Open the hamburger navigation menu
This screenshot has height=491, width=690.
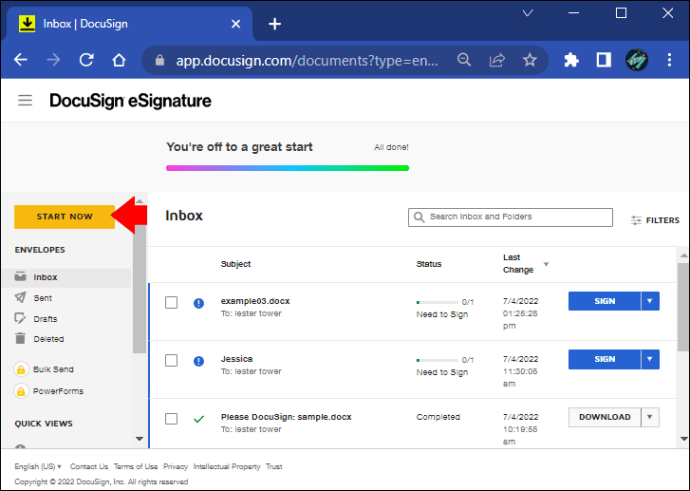click(x=25, y=100)
